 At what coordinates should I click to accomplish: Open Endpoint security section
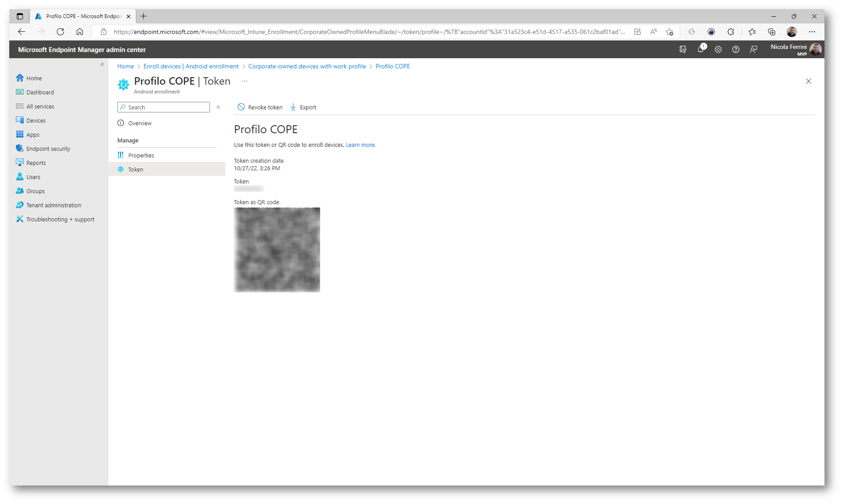coord(48,148)
